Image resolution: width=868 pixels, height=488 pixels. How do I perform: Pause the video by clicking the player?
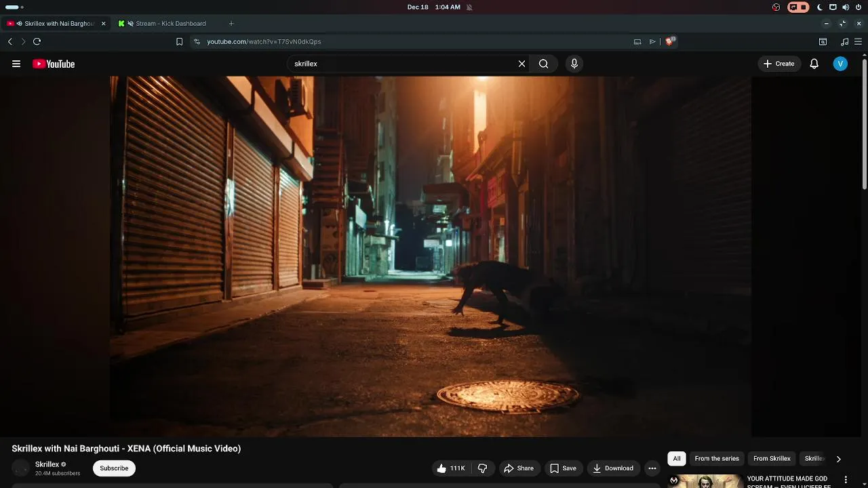[x=431, y=256]
